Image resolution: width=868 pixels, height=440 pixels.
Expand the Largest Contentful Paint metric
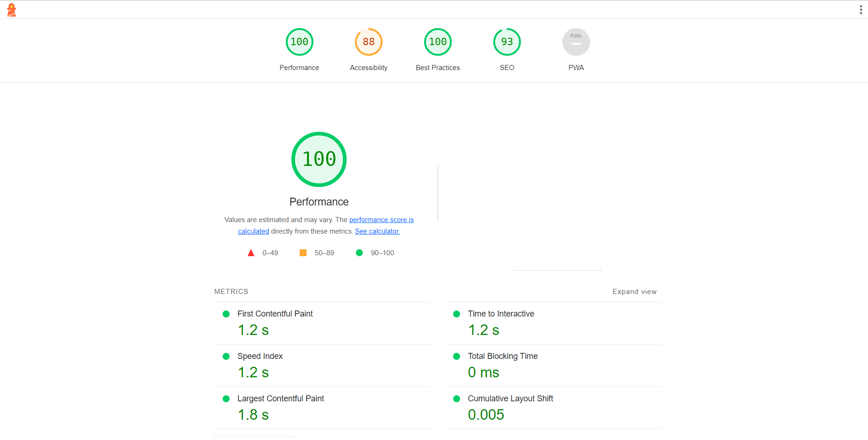(323, 408)
